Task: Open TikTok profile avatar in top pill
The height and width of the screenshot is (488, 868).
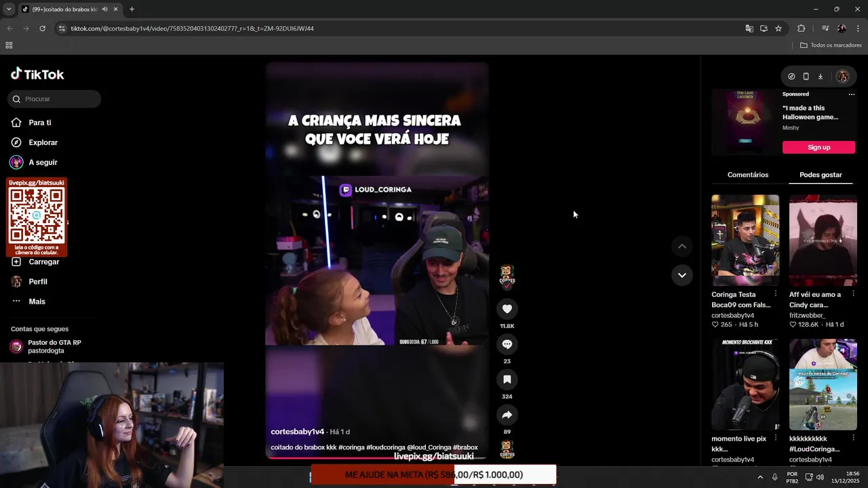Action: coord(842,77)
